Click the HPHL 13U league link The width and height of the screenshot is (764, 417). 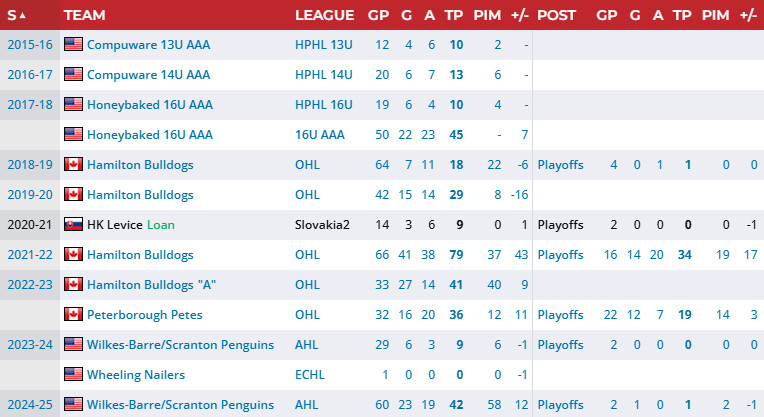point(324,45)
